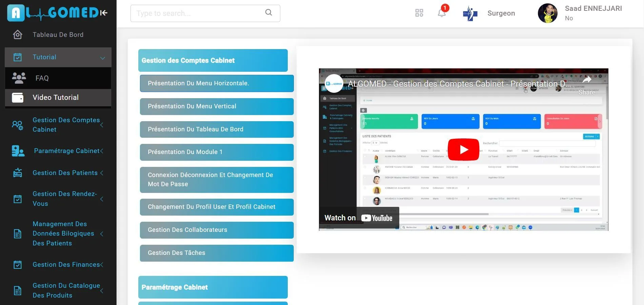Select Video Tutorial in the sidebar
The height and width of the screenshot is (305, 644).
pos(56,97)
